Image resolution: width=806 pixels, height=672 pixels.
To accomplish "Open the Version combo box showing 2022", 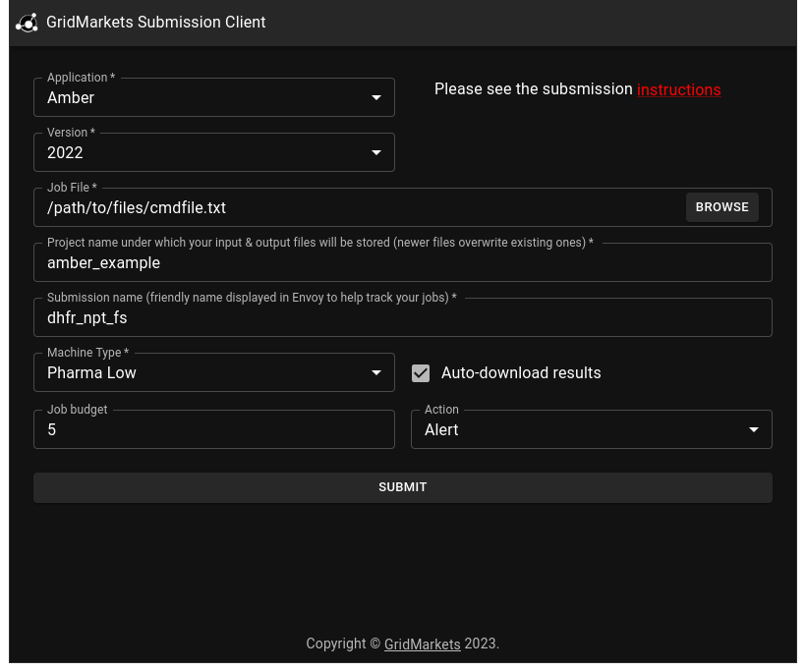I will pyautogui.click(x=197, y=153).
